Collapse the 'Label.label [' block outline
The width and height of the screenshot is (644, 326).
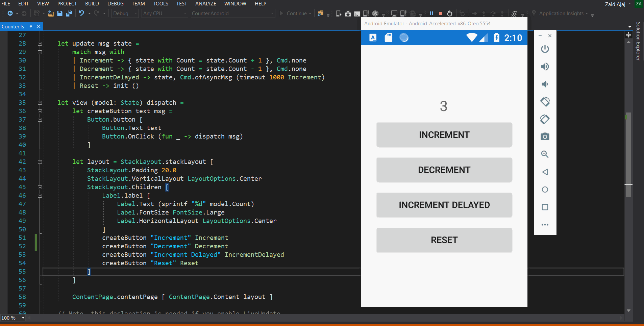point(40,196)
